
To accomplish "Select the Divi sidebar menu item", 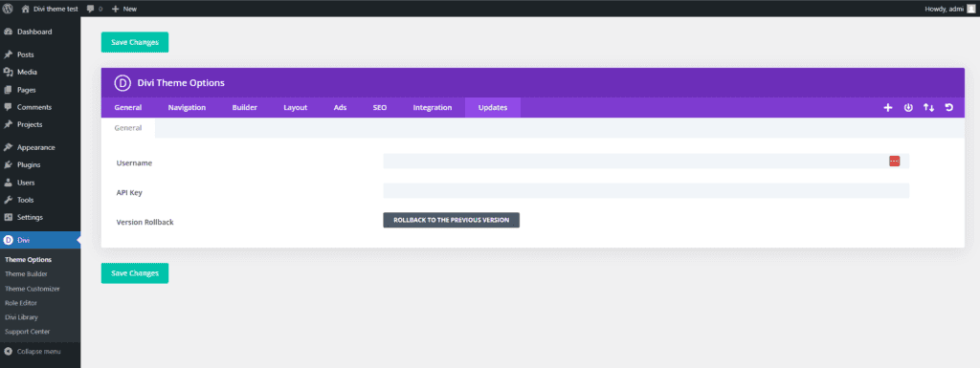I will 40,240.
